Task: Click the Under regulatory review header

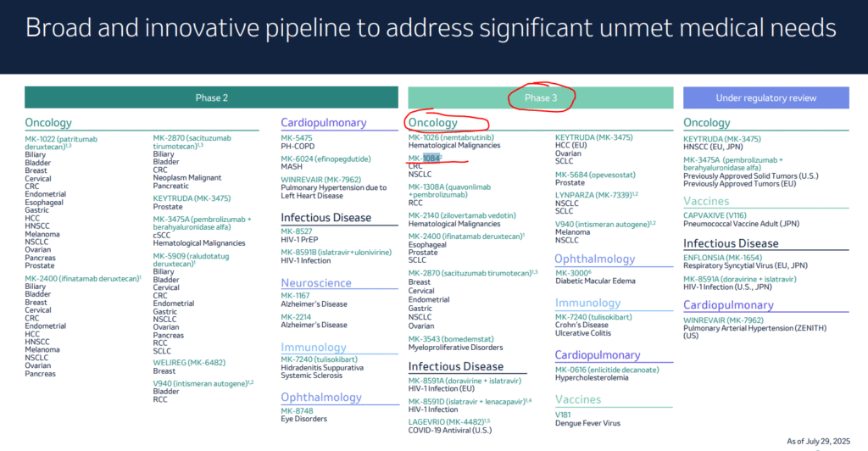Action: pyautogui.click(x=765, y=97)
